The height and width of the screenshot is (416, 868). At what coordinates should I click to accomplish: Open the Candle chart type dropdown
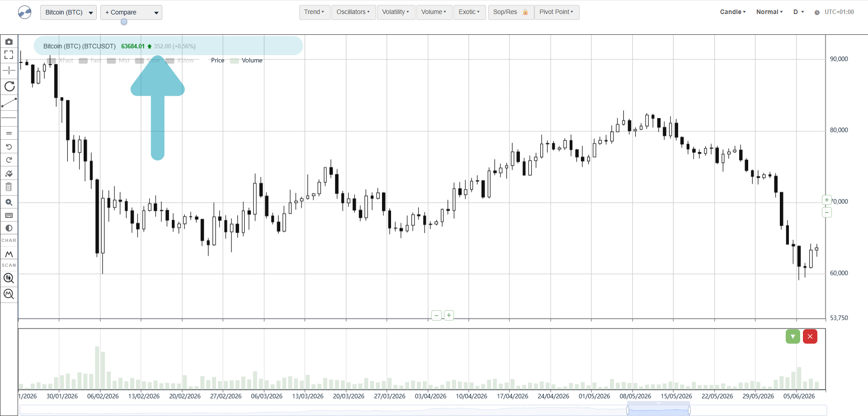click(x=733, y=12)
